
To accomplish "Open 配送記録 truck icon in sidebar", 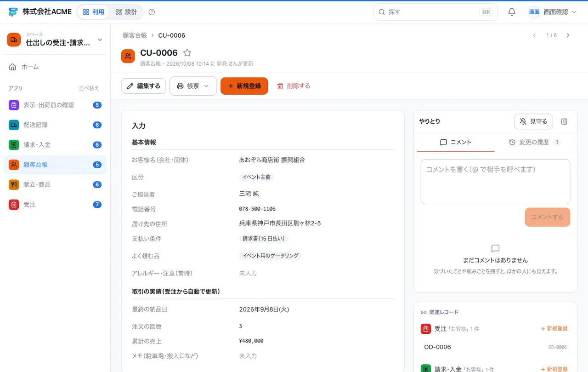I will (14, 125).
